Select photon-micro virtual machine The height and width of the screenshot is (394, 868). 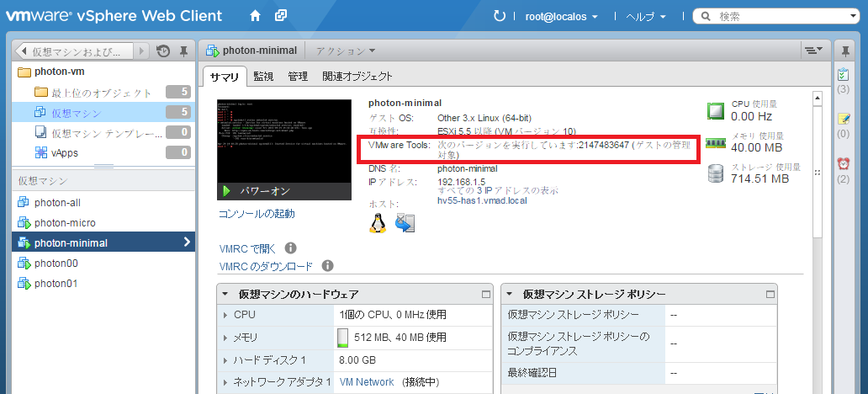click(65, 223)
